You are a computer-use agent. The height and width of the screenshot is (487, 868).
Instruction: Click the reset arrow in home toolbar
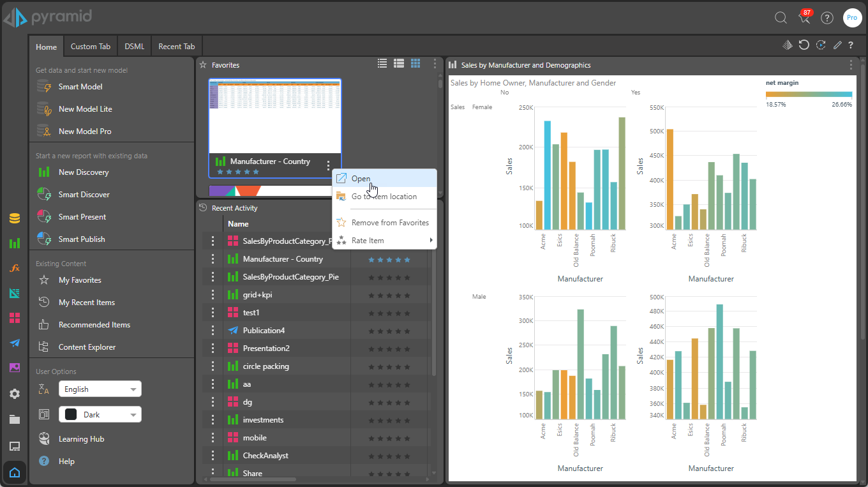[x=804, y=45]
